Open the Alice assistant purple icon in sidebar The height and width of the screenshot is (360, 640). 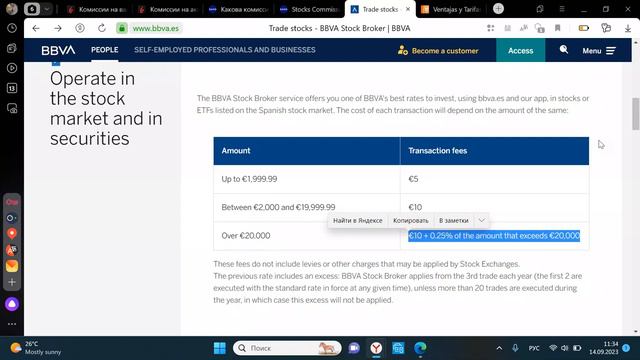(12, 304)
